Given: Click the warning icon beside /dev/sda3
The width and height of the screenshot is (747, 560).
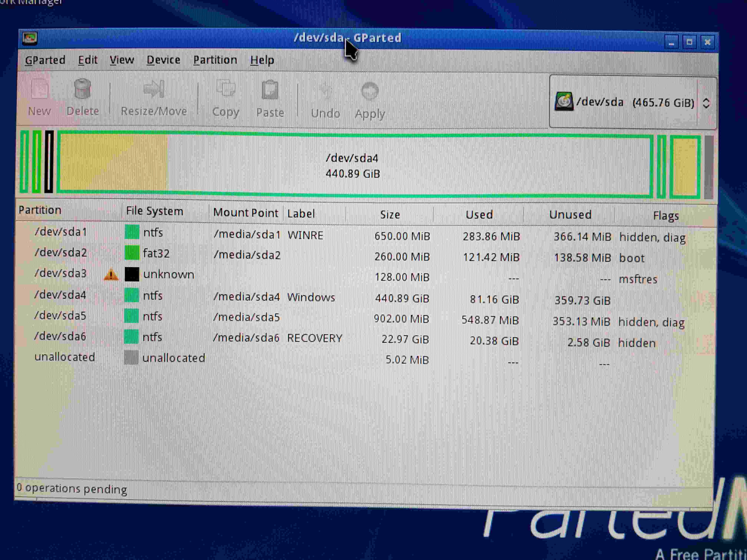Looking at the screenshot, I should 111,275.
